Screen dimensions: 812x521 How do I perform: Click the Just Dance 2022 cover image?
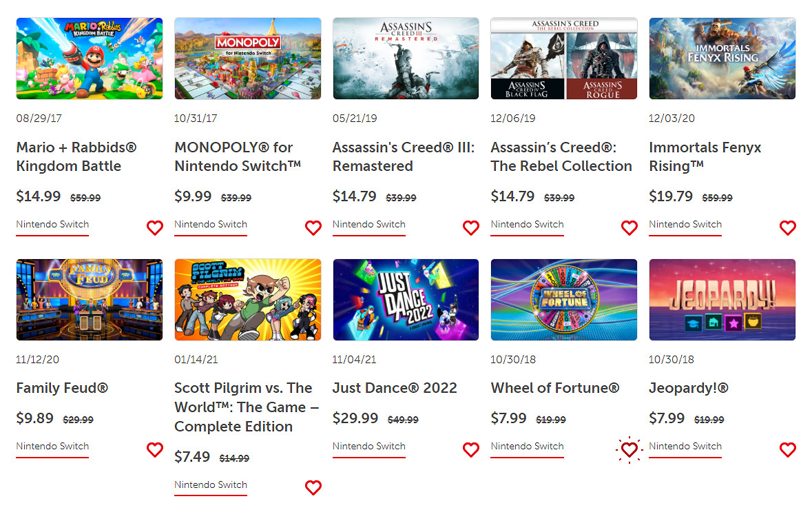tap(406, 300)
